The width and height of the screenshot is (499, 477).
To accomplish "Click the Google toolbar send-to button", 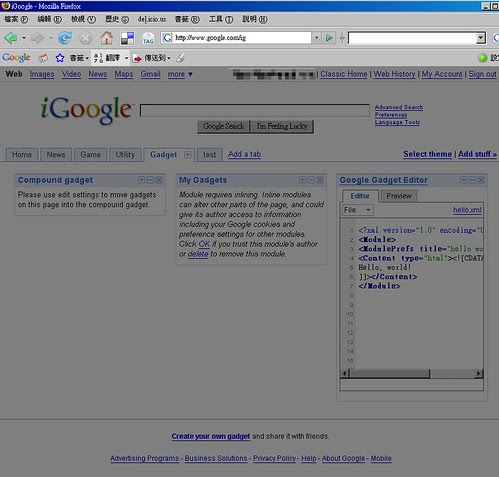I will tap(152, 58).
